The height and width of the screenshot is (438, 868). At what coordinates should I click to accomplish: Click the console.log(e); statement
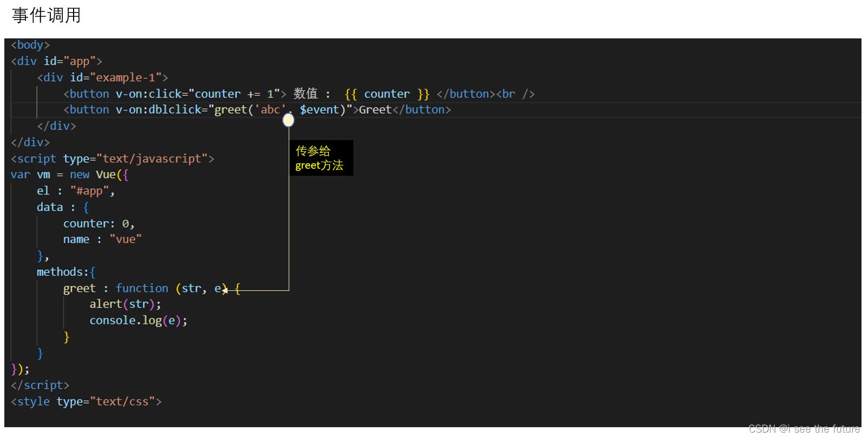[x=139, y=321]
